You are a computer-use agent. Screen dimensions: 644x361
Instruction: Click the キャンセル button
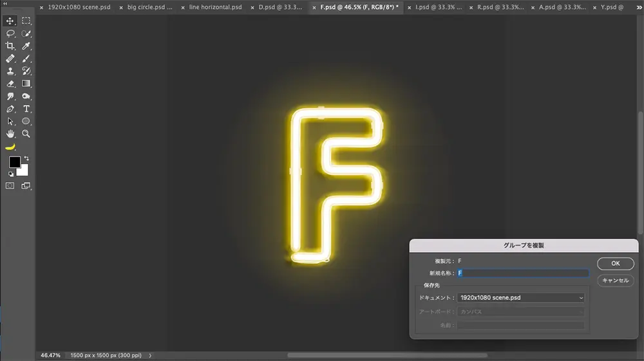coord(615,281)
